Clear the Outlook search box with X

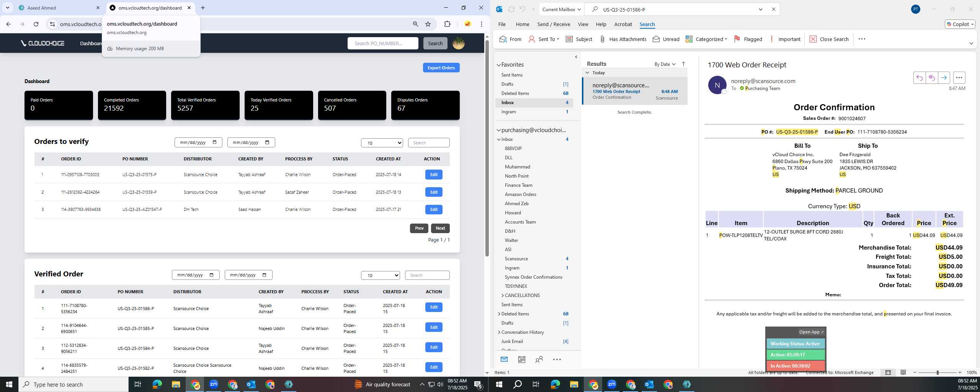(773, 9)
